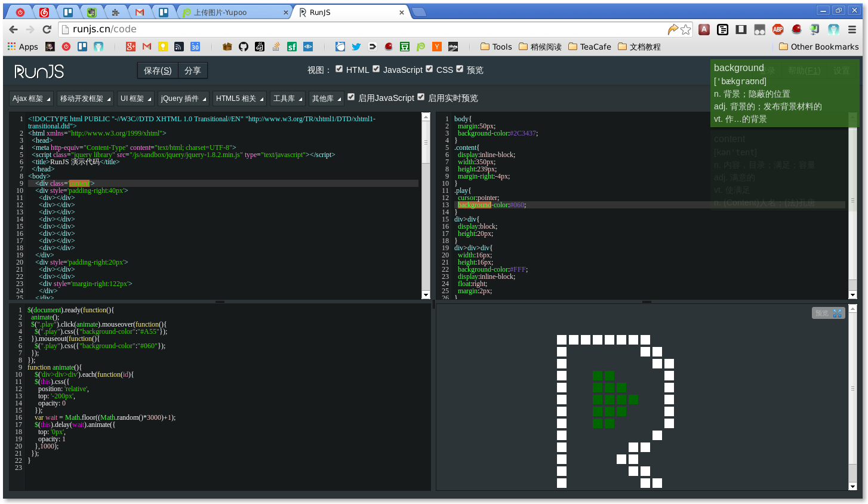This screenshot has height=504, width=868.
Task: Open the Google+ bookmark icon
Action: (131, 47)
